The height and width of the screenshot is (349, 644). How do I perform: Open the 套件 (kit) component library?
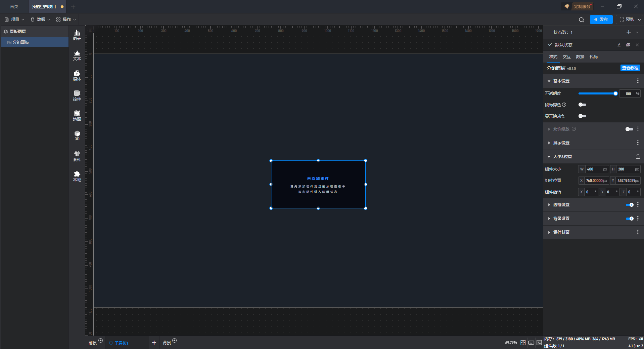tap(77, 156)
